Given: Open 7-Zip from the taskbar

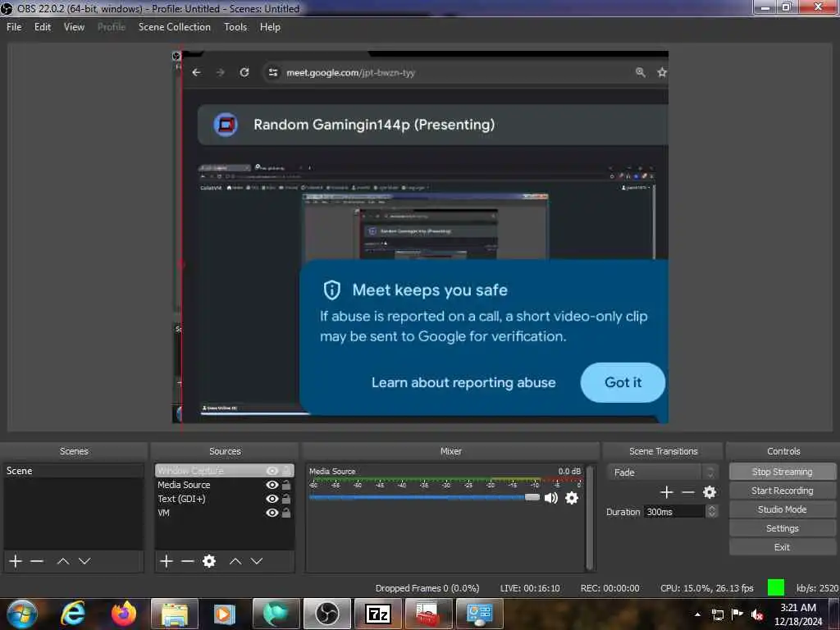Looking at the screenshot, I should click(x=377, y=614).
